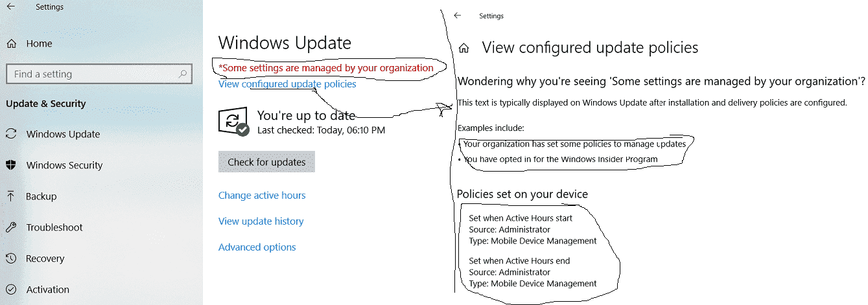Open View configured update policies link
The image size is (868, 305).
pos(287,84)
